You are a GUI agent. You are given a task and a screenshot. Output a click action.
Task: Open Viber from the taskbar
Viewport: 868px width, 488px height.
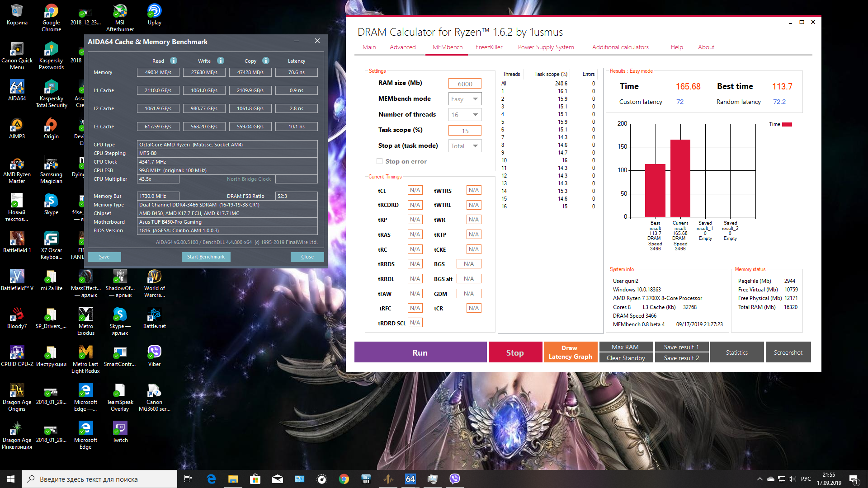point(454,479)
